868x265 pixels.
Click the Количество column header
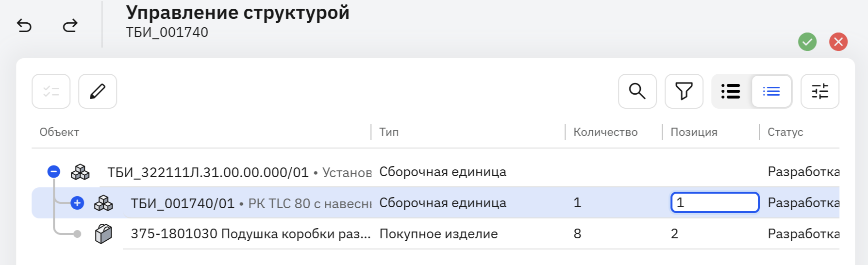tap(605, 132)
